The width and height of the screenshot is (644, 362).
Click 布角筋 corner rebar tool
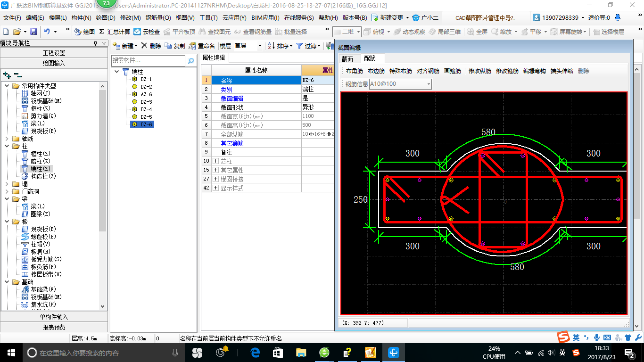[355, 71]
